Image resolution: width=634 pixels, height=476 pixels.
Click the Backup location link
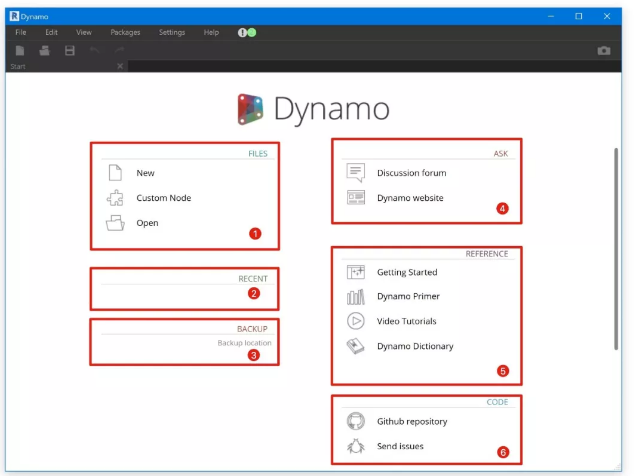245,343
